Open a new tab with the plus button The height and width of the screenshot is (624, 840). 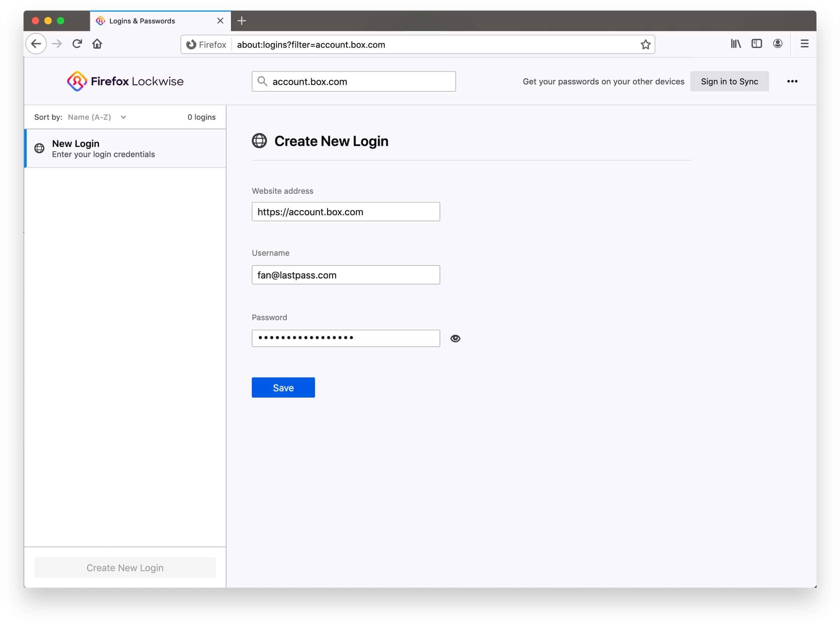(241, 21)
